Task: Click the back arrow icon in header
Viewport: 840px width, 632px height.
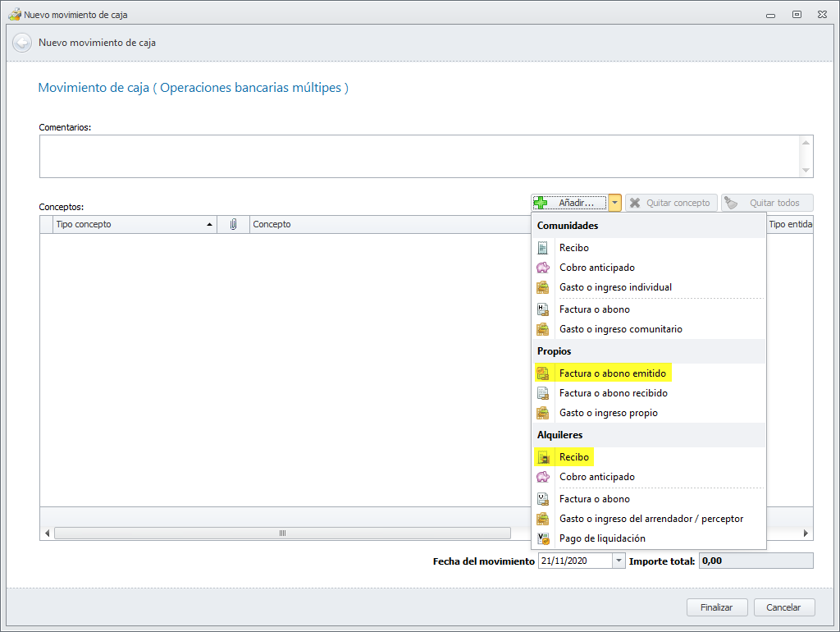Action: (x=22, y=43)
